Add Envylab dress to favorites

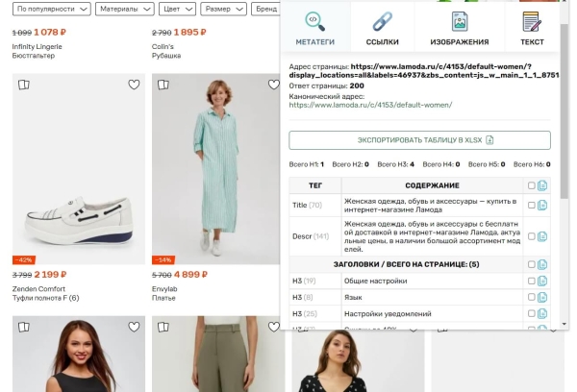[x=273, y=85]
